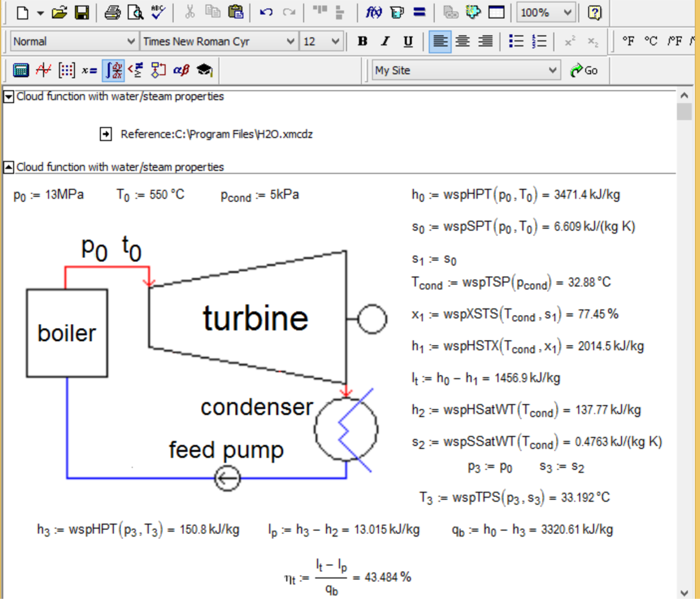Viewport: 700px width, 600px height.
Task: Print the worksheet using printer icon
Action: click(112, 12)
